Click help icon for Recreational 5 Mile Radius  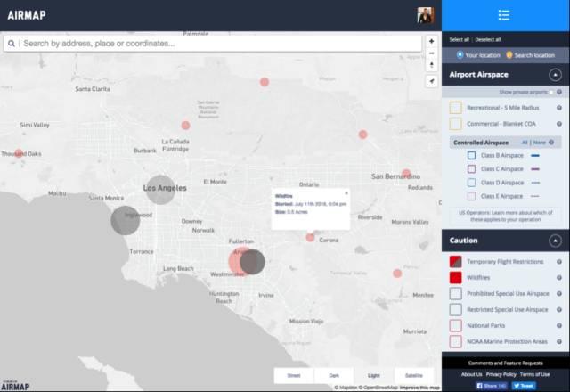(558, 108)
